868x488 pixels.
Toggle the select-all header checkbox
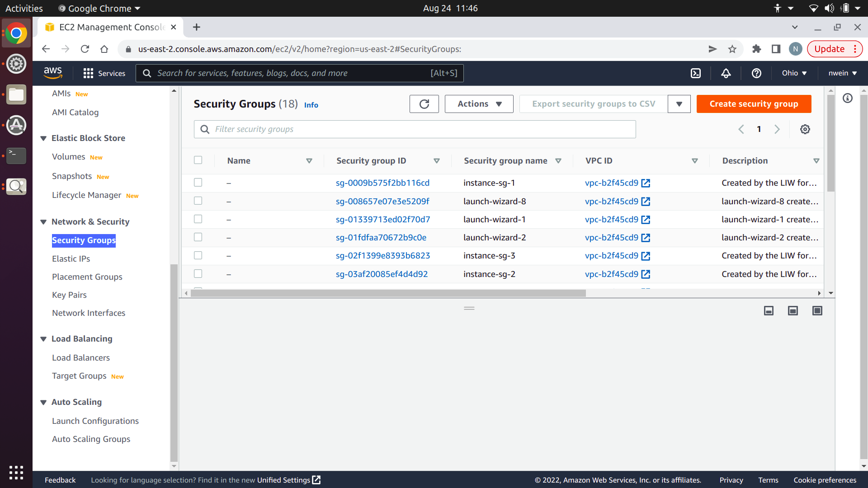coord(198,160)
